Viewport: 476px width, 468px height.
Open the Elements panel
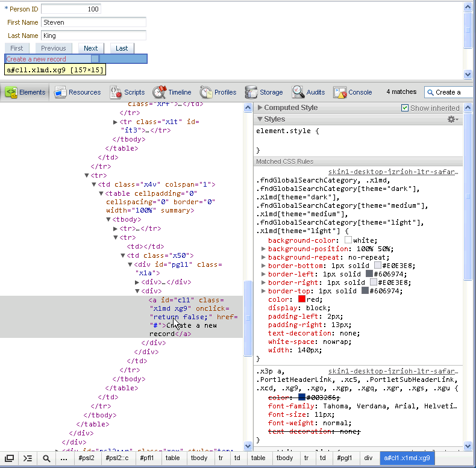(x=25, y=92)
